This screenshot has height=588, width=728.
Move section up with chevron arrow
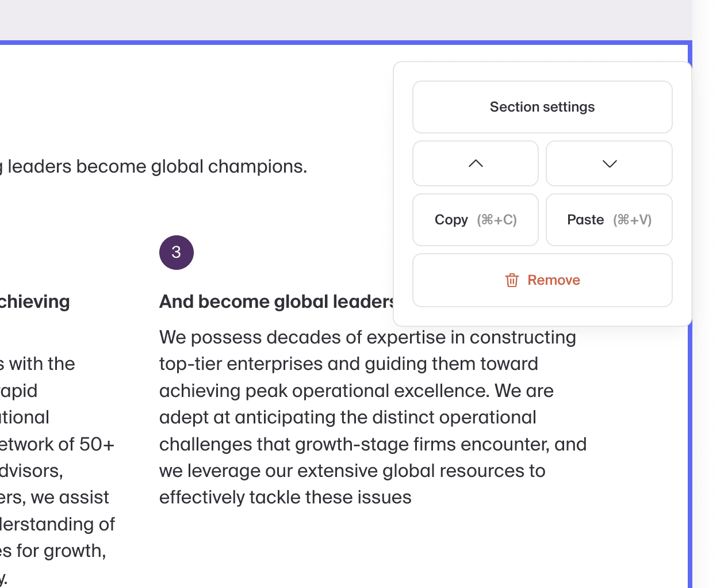(x=476, y=163)
